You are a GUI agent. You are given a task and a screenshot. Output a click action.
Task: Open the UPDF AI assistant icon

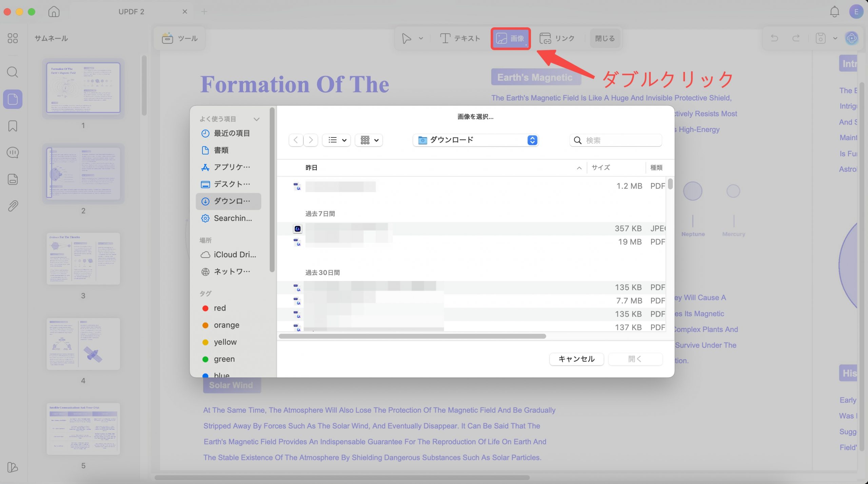point(851,38)
